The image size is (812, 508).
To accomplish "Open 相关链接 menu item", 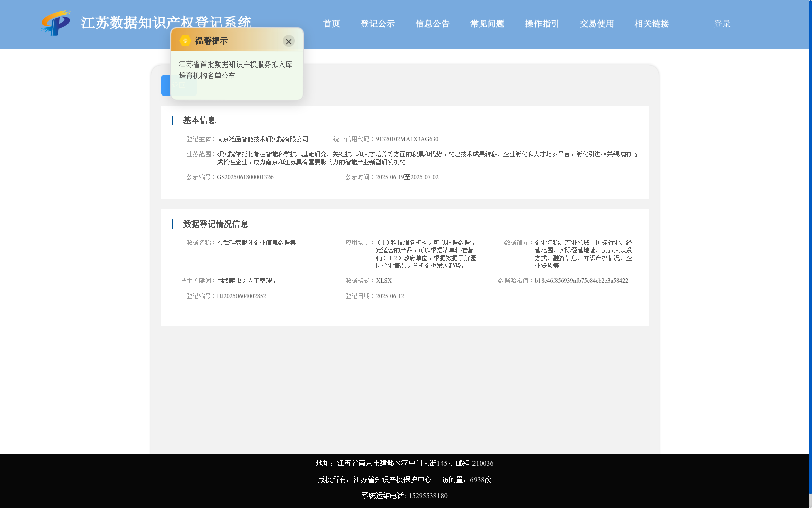I will pos(652,24).
